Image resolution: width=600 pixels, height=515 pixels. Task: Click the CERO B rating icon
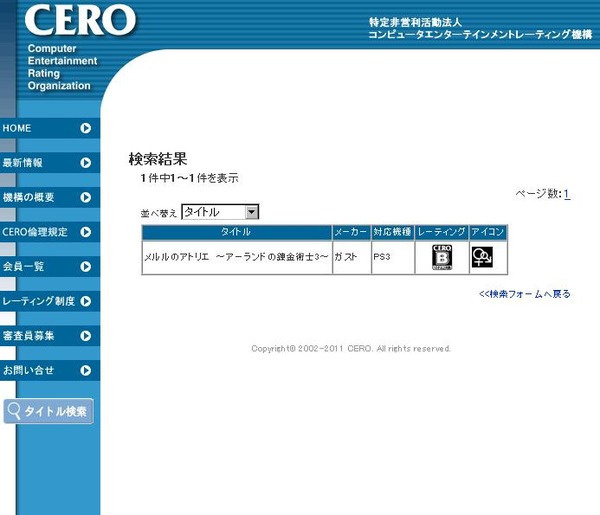tap(442, 257)
